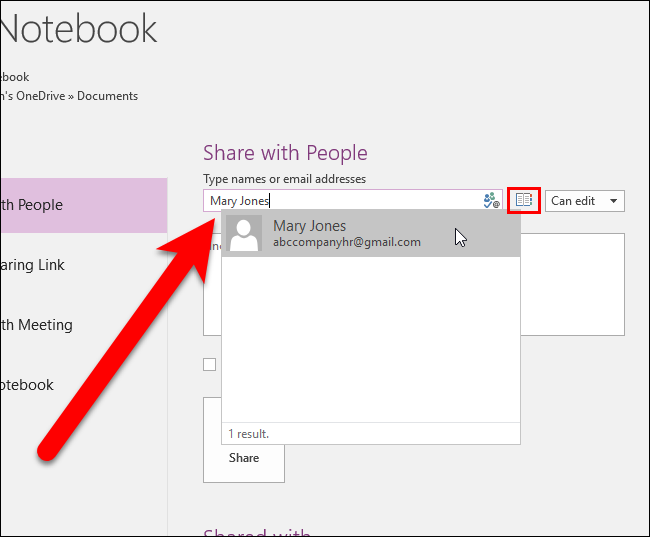
Task: Choose the Mary Jones suggestion
Action: [371, 233]
